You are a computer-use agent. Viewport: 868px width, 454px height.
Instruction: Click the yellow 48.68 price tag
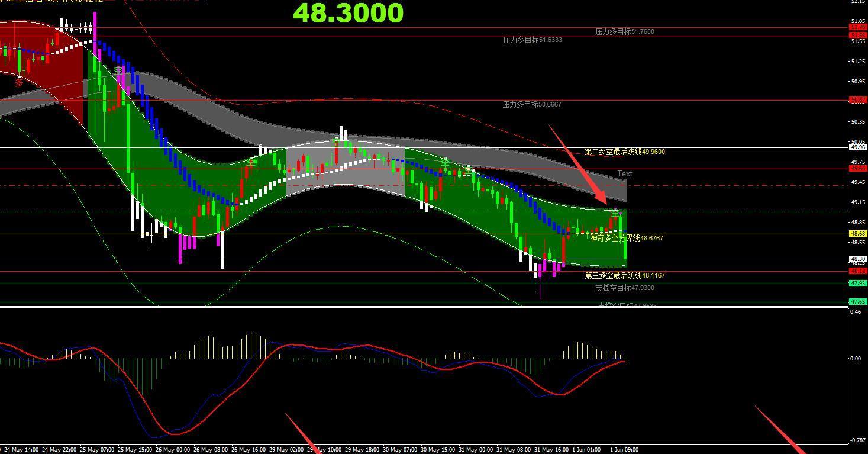858,234
